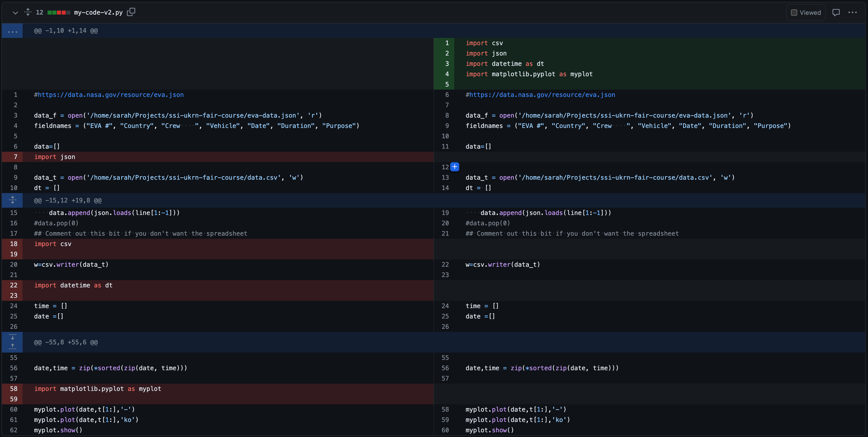Open the ellipsis options menu for the file

[853, 12]
